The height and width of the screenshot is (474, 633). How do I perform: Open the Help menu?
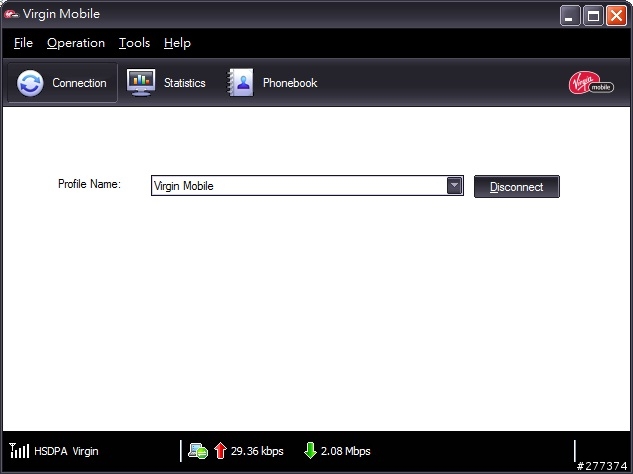tap(177, 43)
